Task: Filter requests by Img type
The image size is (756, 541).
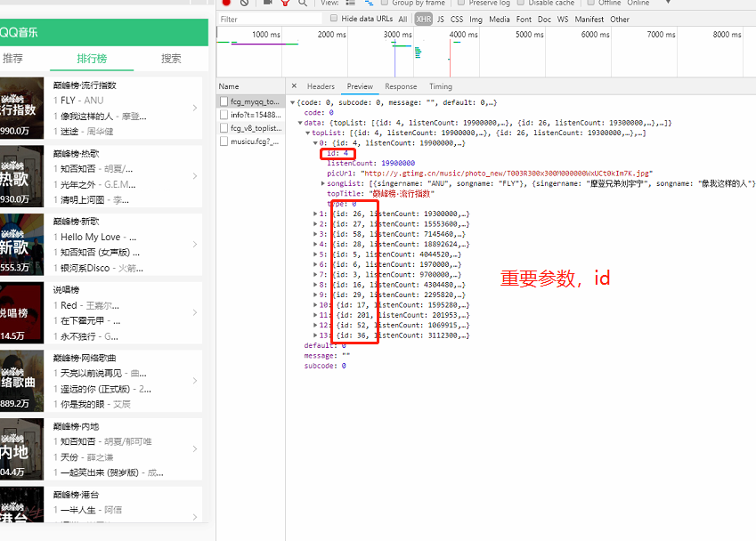Action: point(476,20)
